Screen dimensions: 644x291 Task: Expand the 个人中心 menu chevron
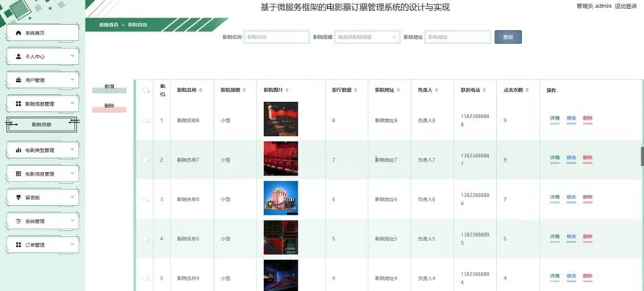point(72,56)
